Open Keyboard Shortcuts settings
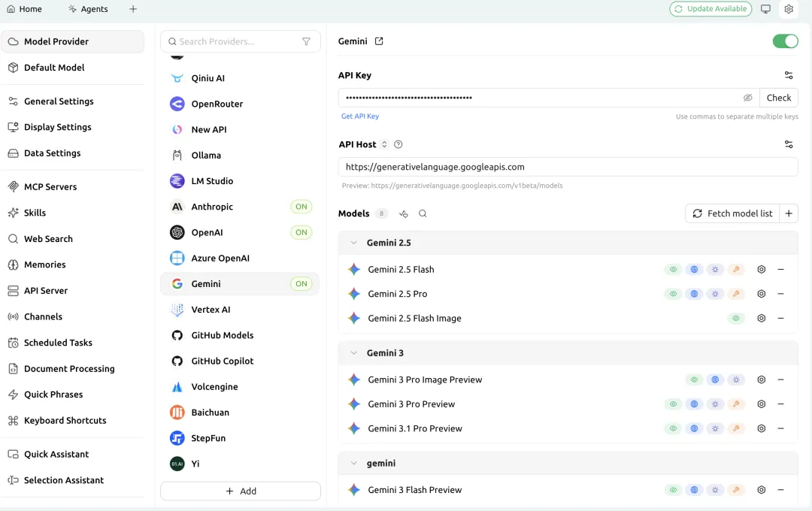812x511 pixels. click(x=72, y=420)
